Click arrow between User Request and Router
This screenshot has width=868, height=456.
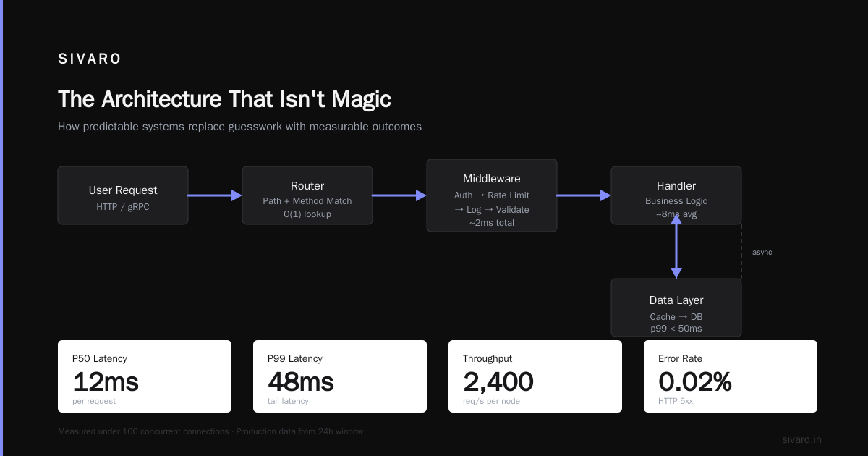pos(215,195)
